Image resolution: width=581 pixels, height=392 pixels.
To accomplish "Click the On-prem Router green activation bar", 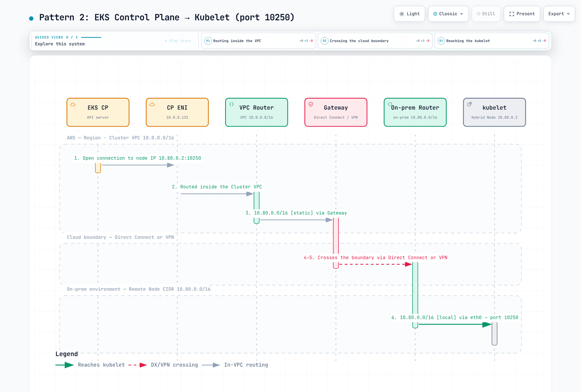I will point(415,295).
